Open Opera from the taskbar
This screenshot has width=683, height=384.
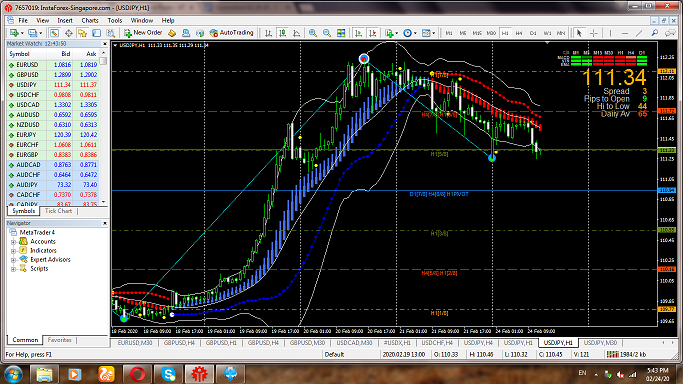click(x=137, y=374)
